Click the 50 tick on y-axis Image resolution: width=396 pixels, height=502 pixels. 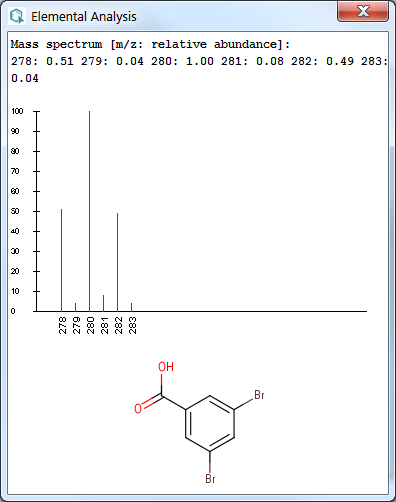click(15, 211)
